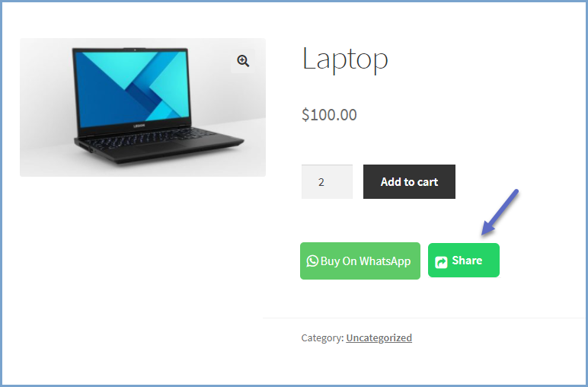Click the white square behind the zoom icon
This screenshot has width=588, height=387.
pyautogui.click(x=243, y=61)
